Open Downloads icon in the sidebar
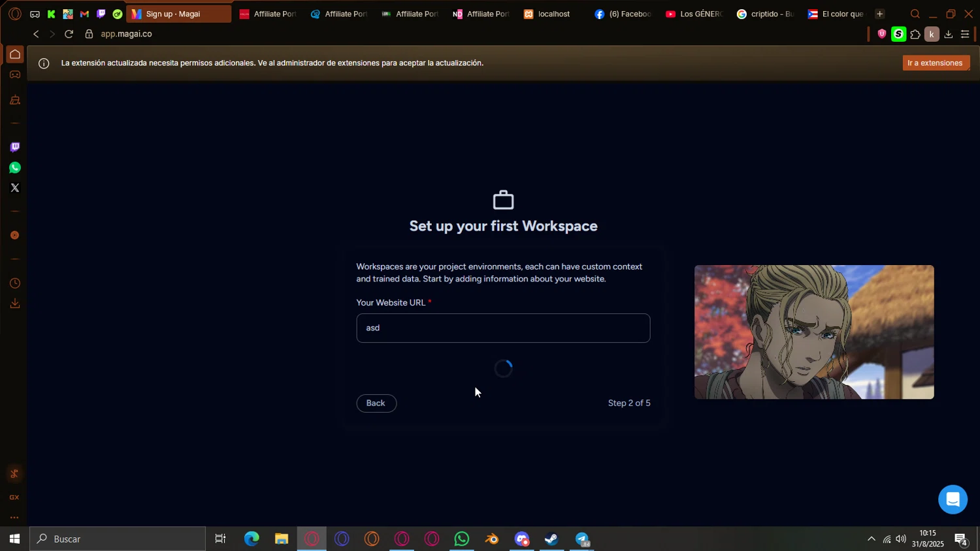 click(14, 304)
